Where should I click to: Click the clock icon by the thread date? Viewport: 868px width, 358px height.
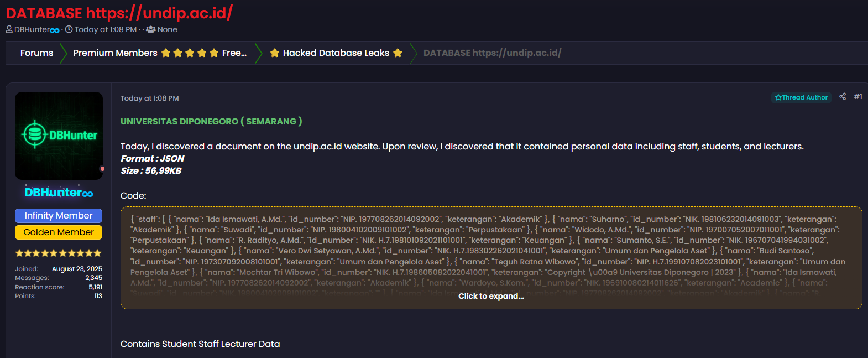click(69, 29)
